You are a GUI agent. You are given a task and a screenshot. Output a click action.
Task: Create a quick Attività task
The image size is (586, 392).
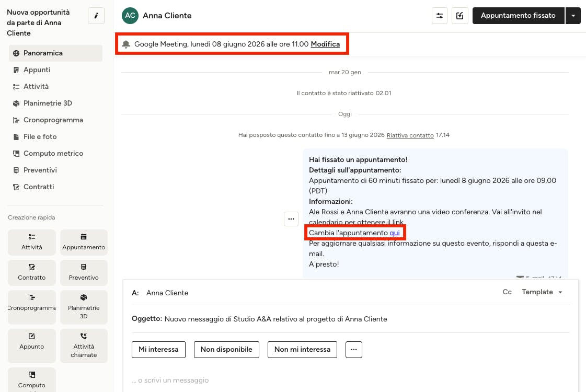pos(32,242)
